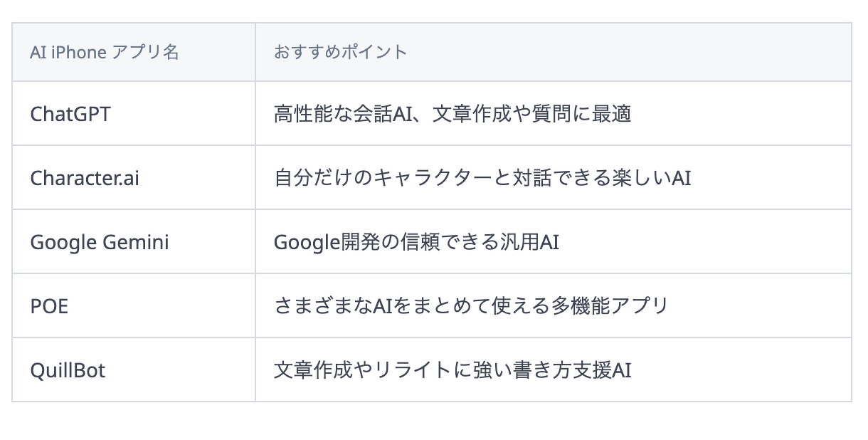Select the Character.ai app name cell
Viewport: 868px width, 440px height.
[134, 177]
